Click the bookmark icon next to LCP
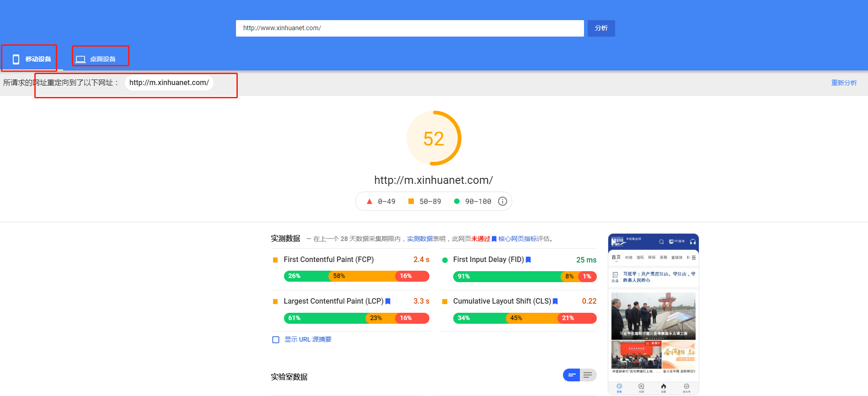The width and height of the screenshot is (868, 396). [x=388, y=301]
